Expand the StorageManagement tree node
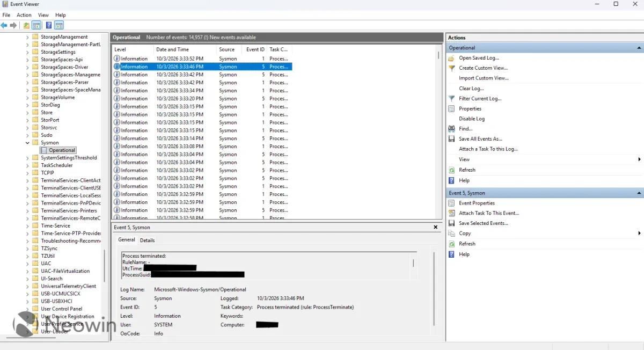This screenshot has height=350, width=644. [28, 37]
